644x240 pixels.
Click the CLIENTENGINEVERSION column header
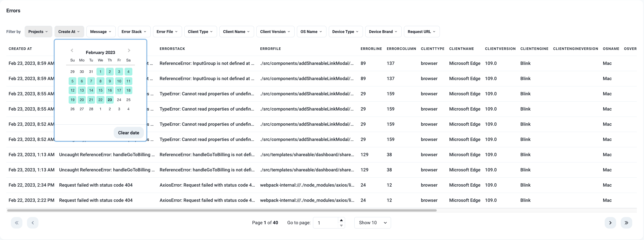pyautogui.click(x=576, y=49)
